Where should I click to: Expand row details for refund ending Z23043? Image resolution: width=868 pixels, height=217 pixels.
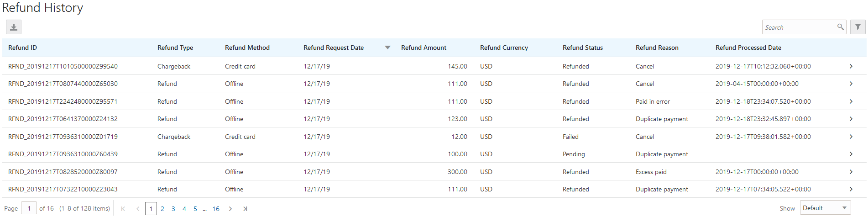(x=851, y=189)
